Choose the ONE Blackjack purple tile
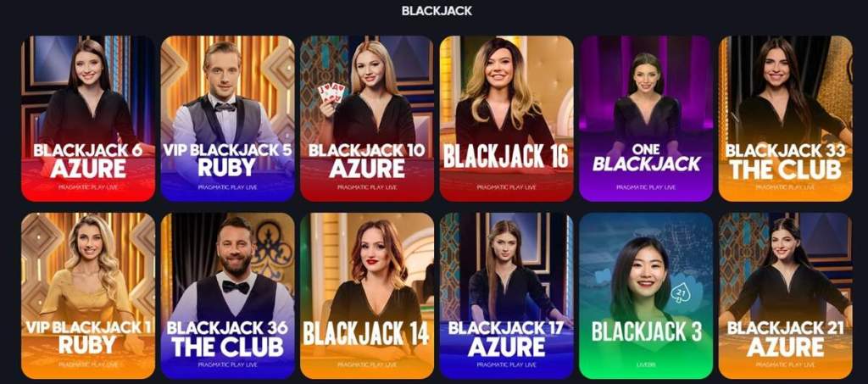 tap(646, 119)
